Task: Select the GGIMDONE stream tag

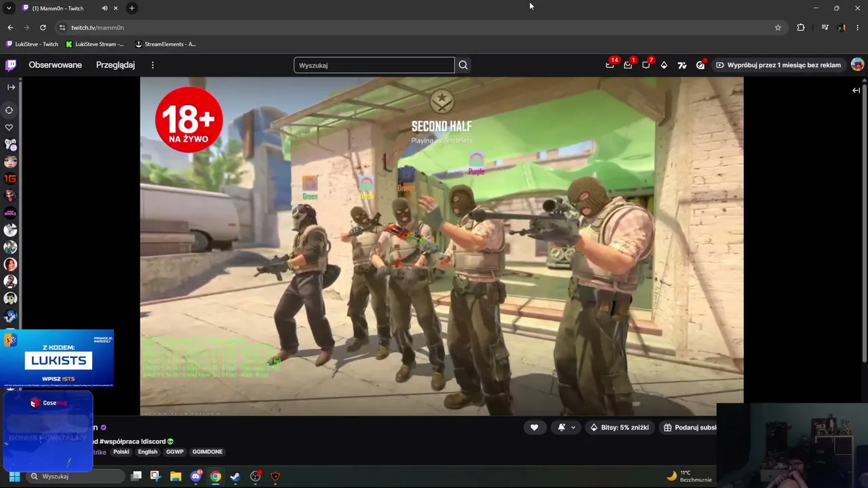Action: coord(208,452)
